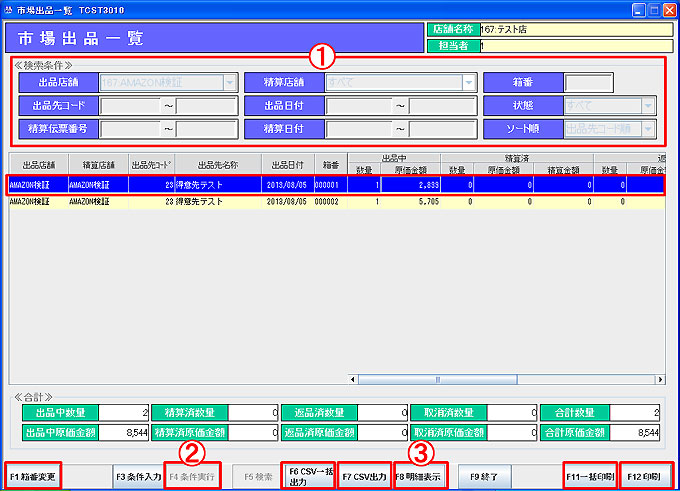Click the first 出品先コード input field

pyautogui.click(x=130, y=105)
